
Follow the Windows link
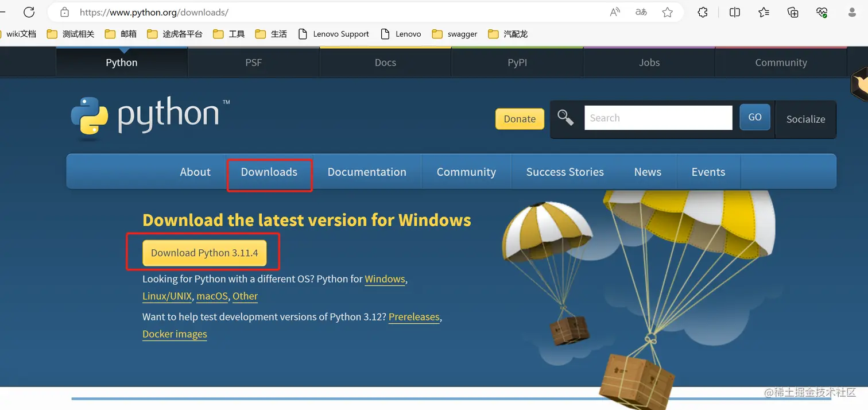[385, 279]
